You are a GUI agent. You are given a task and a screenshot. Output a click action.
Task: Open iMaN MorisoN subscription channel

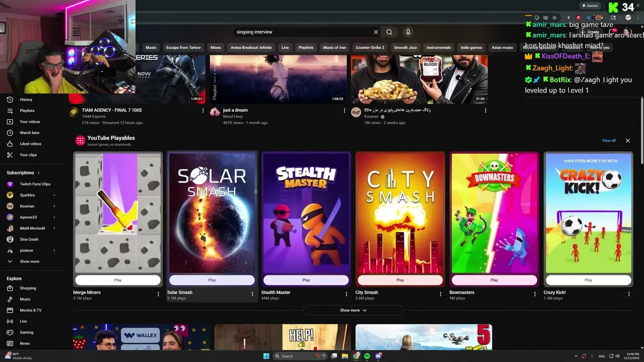(x=32, y=228)
